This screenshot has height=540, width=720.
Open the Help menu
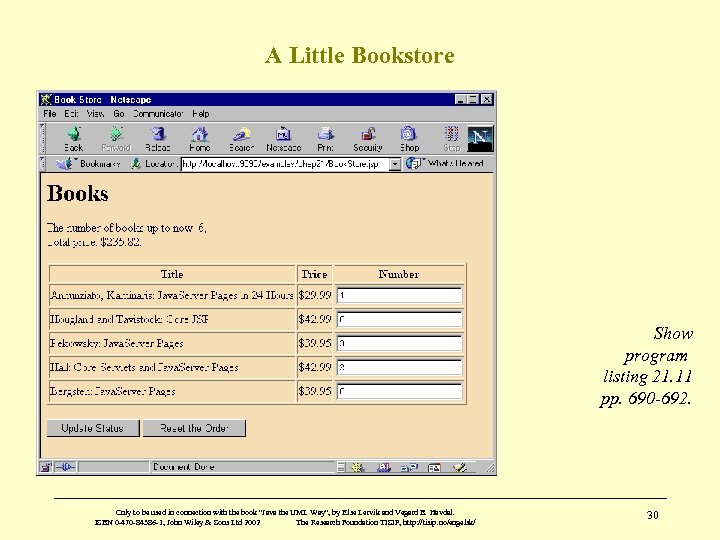coord(201,113)
